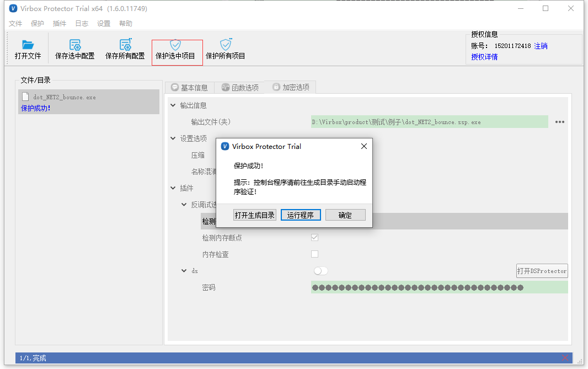Click the dot_NET2_bounce.exe file icon

coord(25,97)
